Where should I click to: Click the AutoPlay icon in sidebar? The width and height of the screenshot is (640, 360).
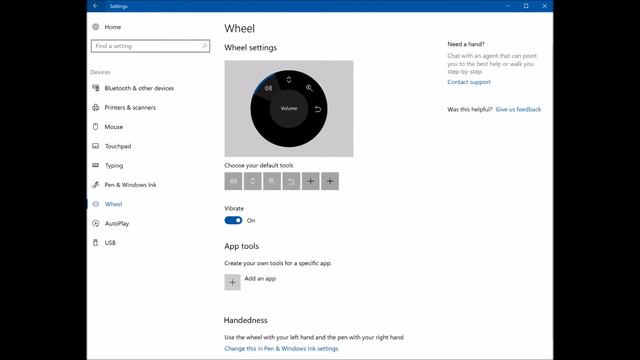pyautogui.click(x=96, y=223)
